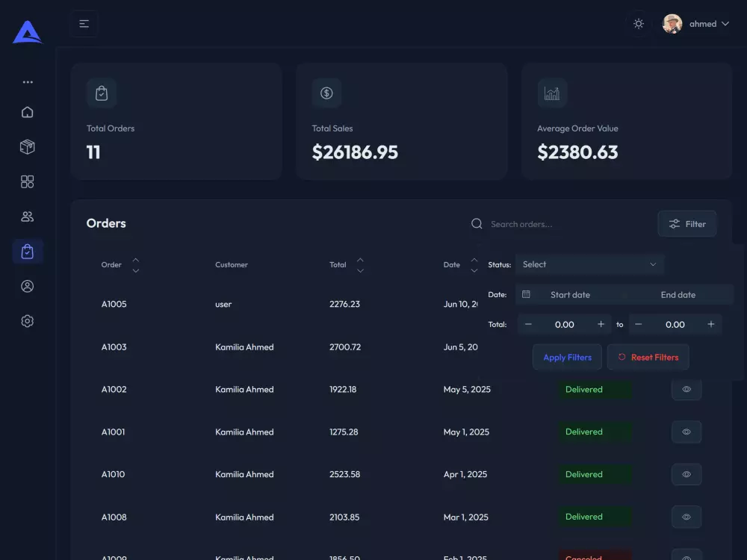This screenshot has width=747, height=560.
Task: Click the three-dots sidebar icon
Action: (x=28, y=82)
